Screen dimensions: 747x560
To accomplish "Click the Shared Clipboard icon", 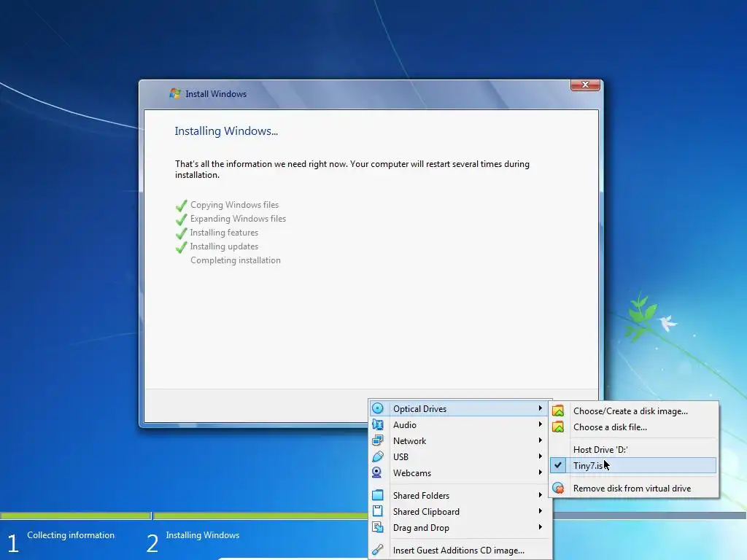I will (377, 511).
